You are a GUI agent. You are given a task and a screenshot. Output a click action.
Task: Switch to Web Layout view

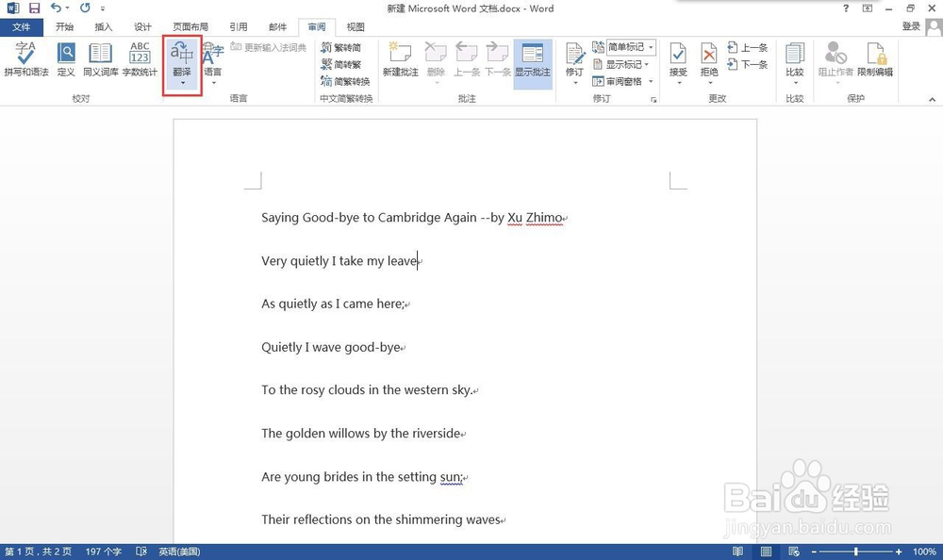tap(794, 552)
